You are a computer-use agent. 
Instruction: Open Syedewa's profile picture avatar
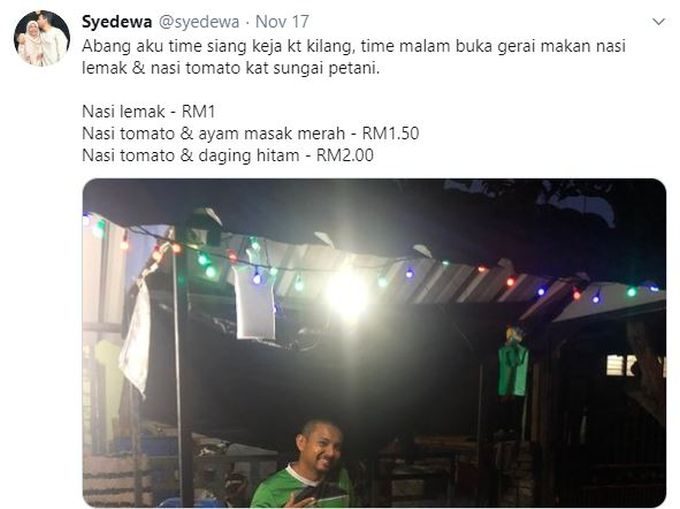(x=42, y=38)
